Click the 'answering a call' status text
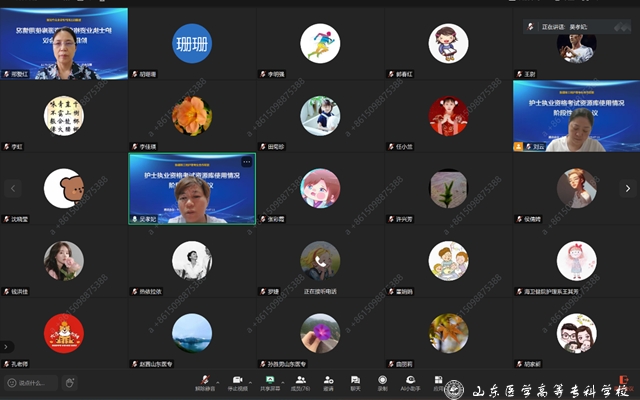The image size is (640, 400). click(320, 291)
